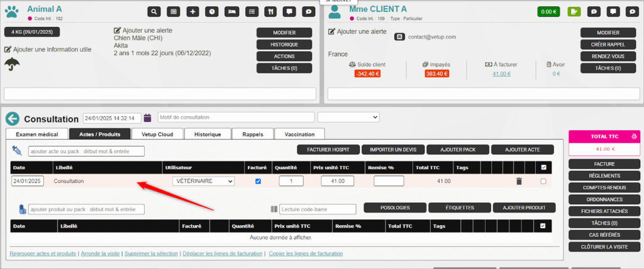Click the plus icon in Animal A toolbar
The image size is (644, 269).
(x=193, y=11)
